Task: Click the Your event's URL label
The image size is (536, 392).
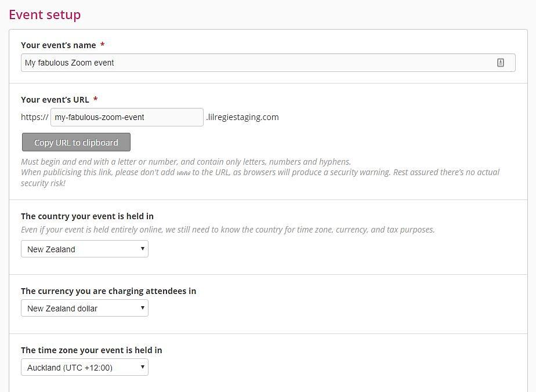Action: [x=55, y=100]
